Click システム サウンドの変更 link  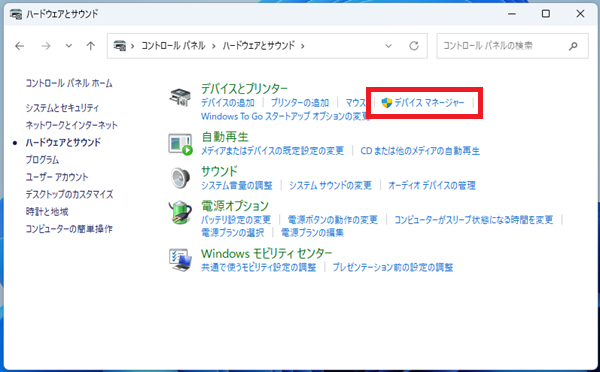330,186
